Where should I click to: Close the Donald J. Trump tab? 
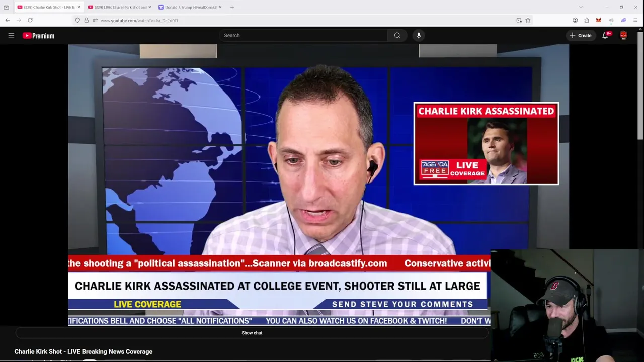click(220, 7)
